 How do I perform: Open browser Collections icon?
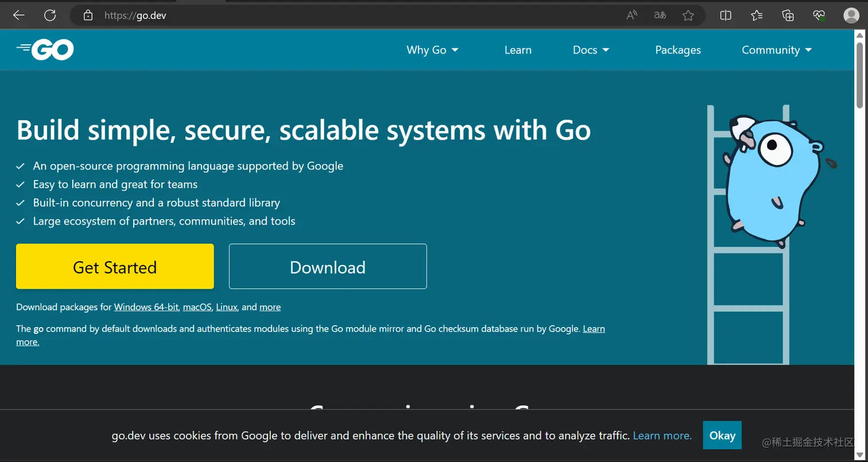pyautogui.click(x=788, y=16)
